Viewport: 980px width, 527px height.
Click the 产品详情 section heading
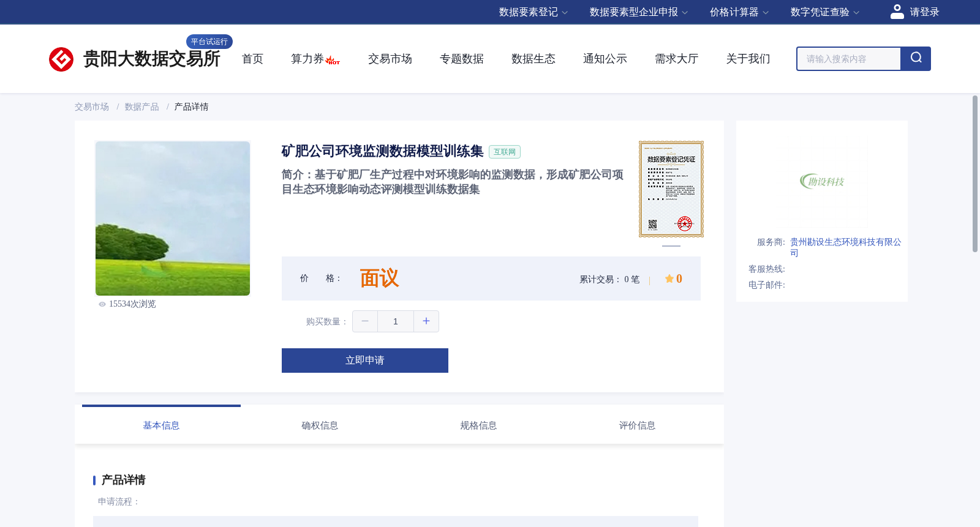pyautogui.click(x=123, y=480)
